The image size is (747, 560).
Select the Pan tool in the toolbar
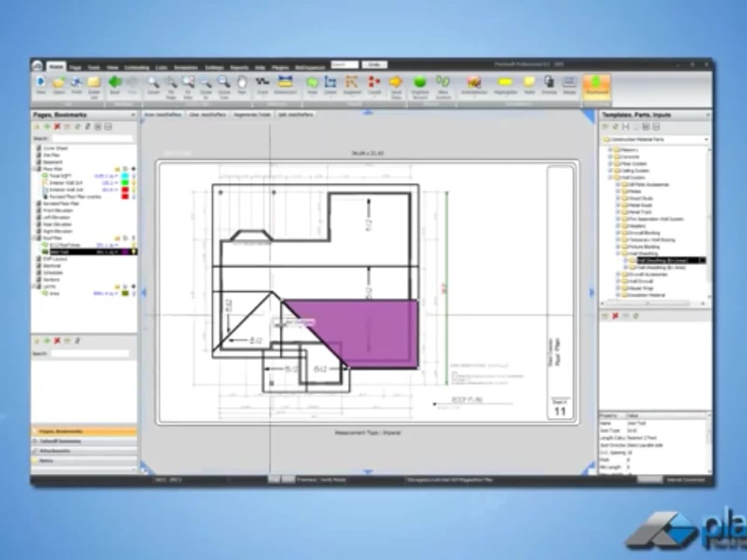point(240,87)
